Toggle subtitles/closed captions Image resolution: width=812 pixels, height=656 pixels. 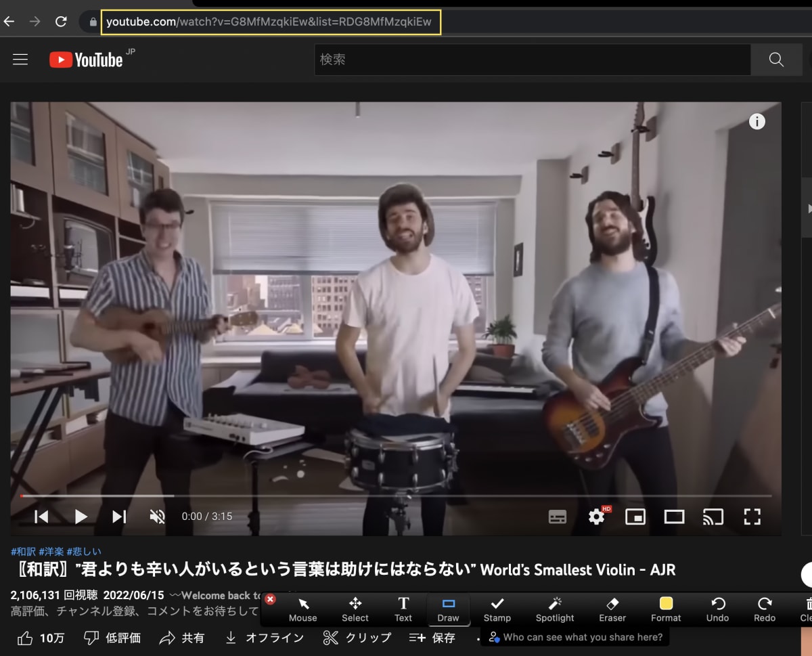[x=557, y=517]
